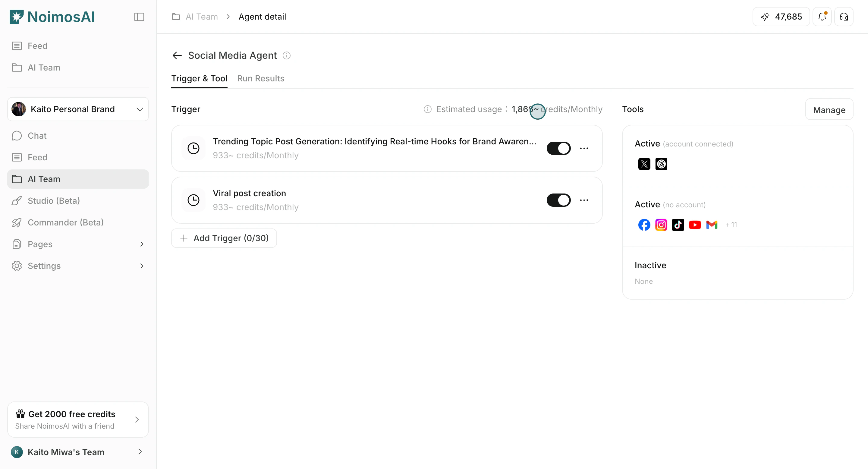Click the TikTok tool icon
The width and height of the screenshot is (868, 469).
pos(678,225)
